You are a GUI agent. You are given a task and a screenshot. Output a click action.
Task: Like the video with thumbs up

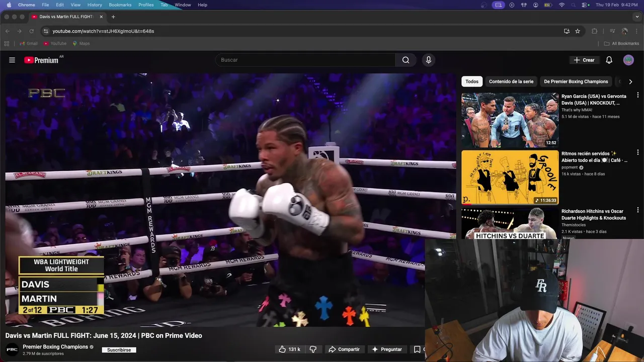tap(289, 349)
